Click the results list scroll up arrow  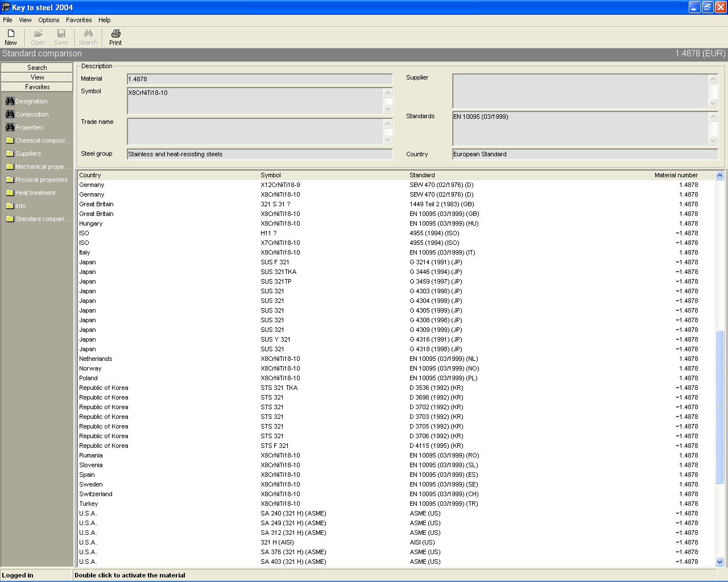coord(719,176)
